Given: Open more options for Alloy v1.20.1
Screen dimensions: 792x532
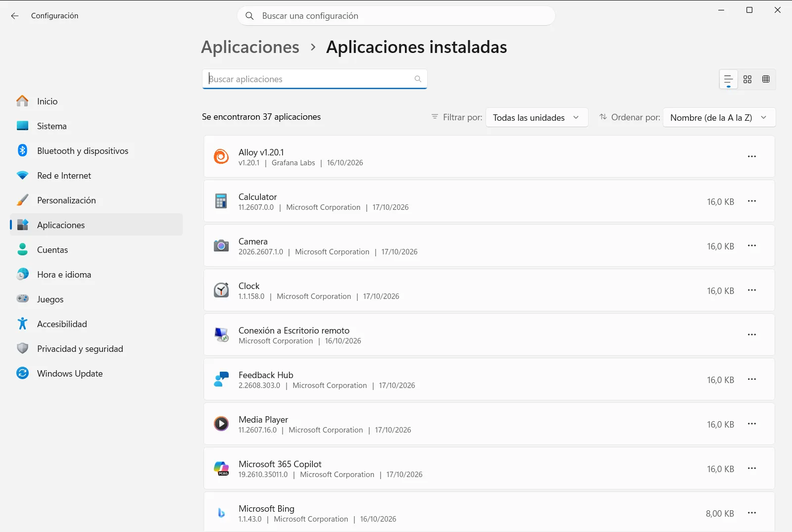Looking at the screenshot, I should [752, 156].
